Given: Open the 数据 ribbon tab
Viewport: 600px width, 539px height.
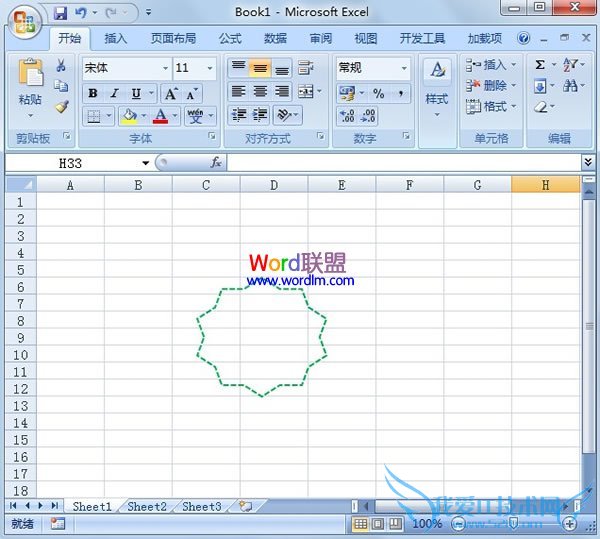Looking at the screenshot, I should point(276,38).
